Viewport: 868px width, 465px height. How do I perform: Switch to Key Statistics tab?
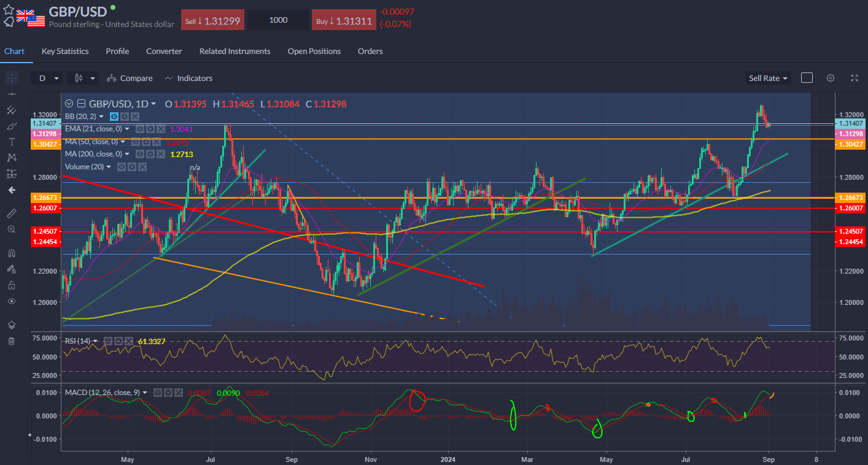(65, 51)
